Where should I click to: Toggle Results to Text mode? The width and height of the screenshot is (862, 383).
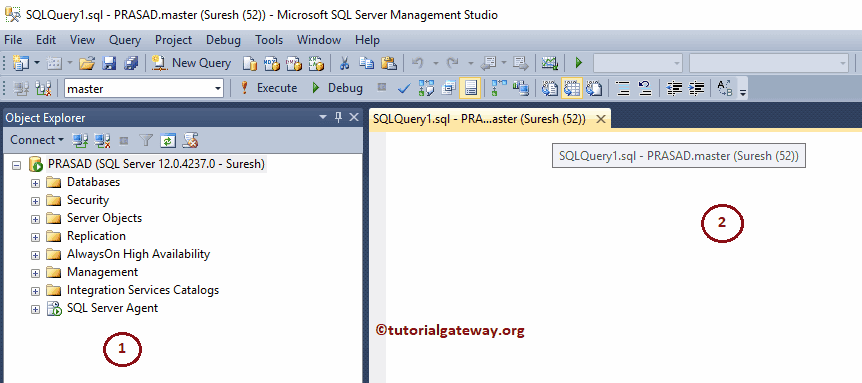click(x=549, y=88)
